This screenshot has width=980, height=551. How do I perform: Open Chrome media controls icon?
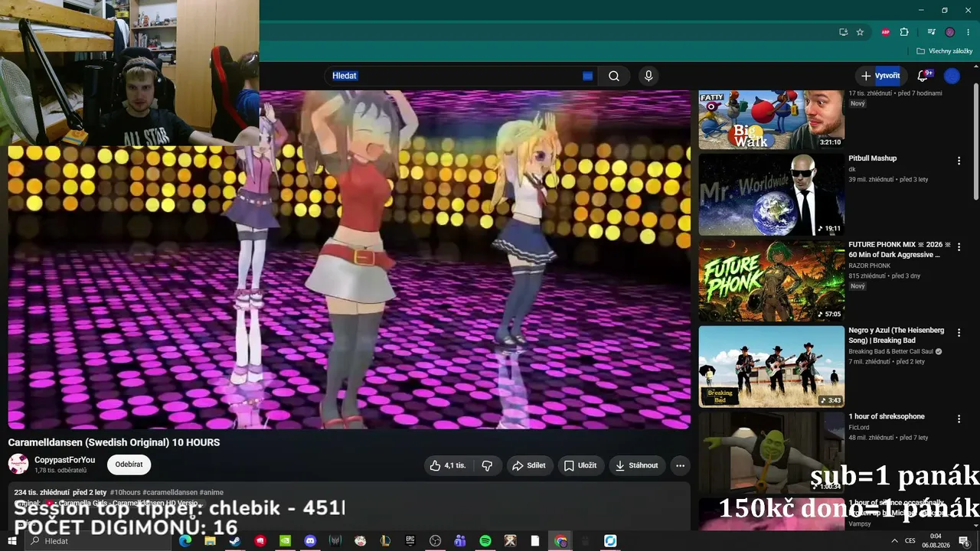[x=931, y=32]
